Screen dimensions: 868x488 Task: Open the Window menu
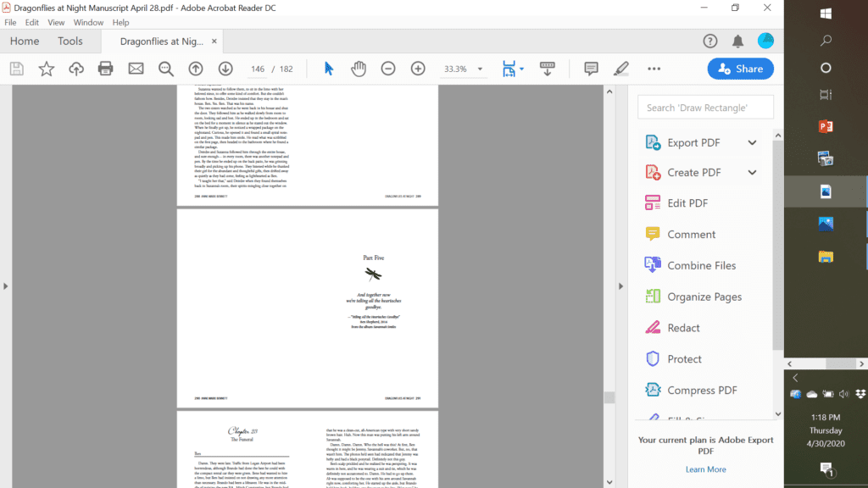tap(88, 23)
